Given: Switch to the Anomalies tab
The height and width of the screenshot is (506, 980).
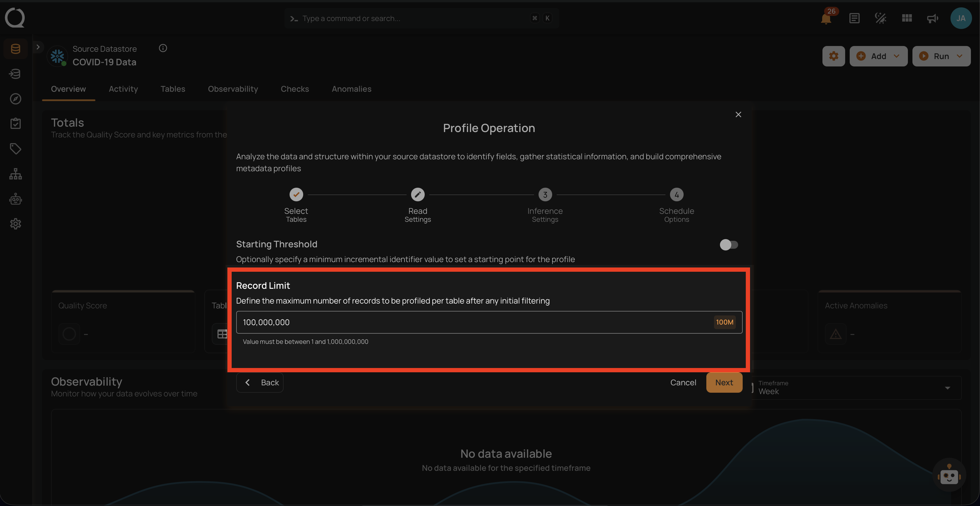Looking at the screenshot, I should 351,89.
